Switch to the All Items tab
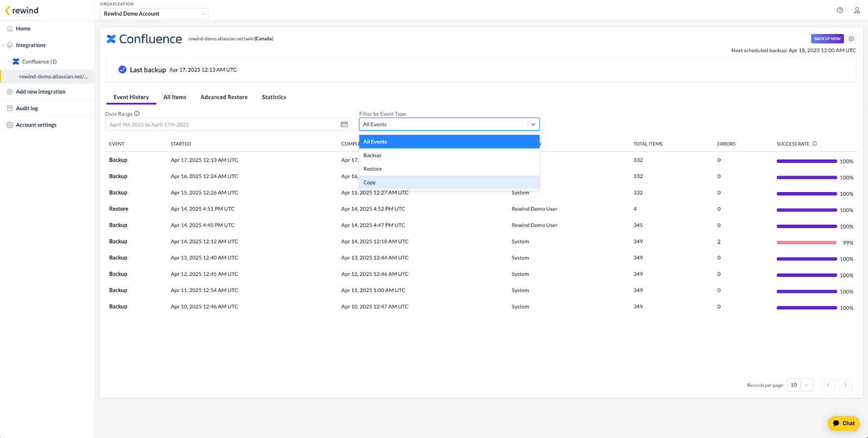Screen dimensions: 868x438 pos(175,97)
